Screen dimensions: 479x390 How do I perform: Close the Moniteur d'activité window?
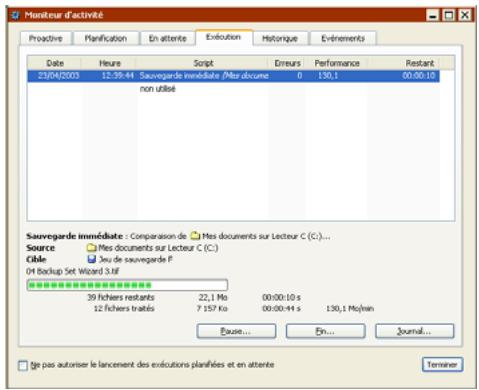click(x=465, y=15)
